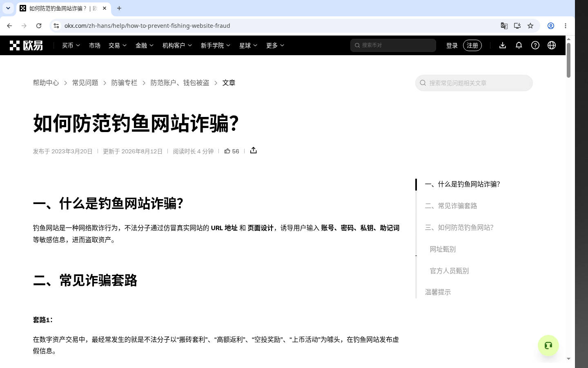Viewport: 588px width, 368px height.
Task: Focus the 搜索币对 search field
Action: 393,45
